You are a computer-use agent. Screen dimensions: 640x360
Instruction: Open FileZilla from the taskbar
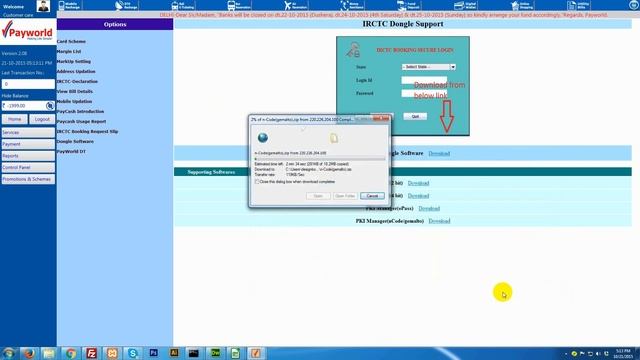91,353
